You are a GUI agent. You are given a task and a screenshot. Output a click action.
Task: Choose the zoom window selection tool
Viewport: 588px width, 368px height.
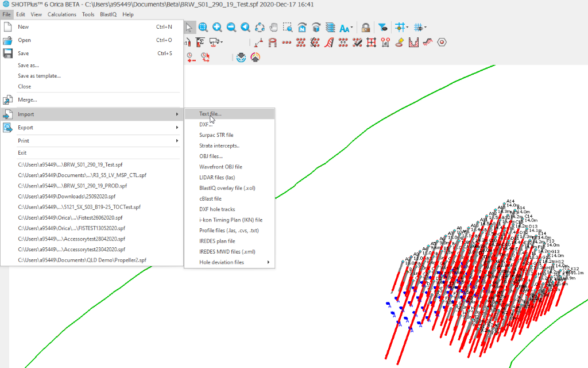288,28
